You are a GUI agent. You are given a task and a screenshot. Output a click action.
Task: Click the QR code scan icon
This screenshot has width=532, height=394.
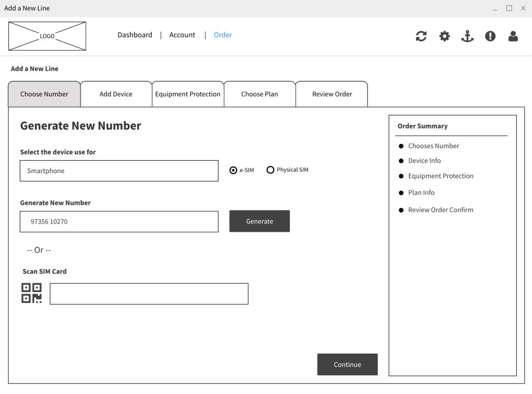tap(31, 293)
